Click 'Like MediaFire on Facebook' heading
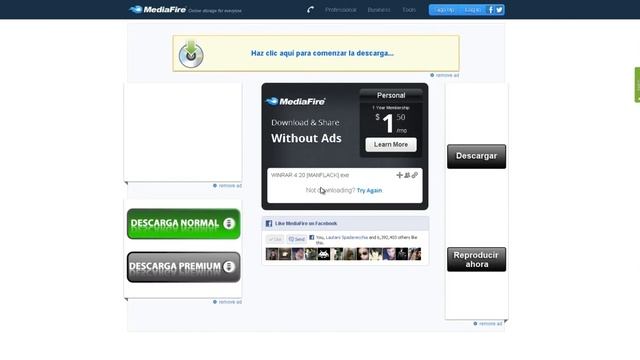The image size is (640, 360). pos(306,223)
